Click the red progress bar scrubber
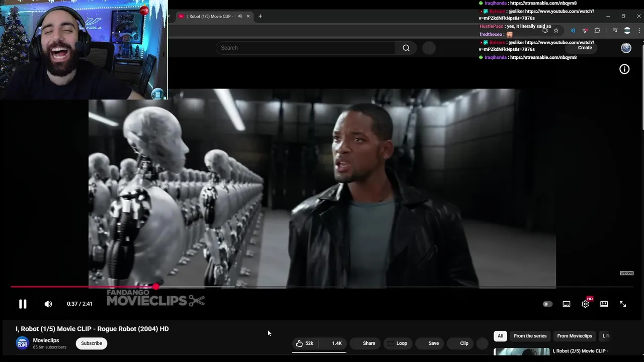 [x=156, y=287]
